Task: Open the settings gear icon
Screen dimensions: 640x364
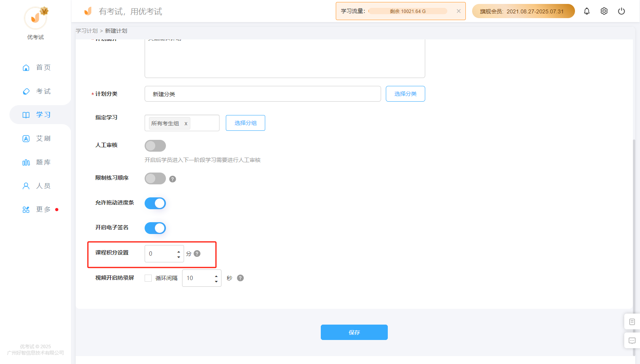Action: pos(604,11)
